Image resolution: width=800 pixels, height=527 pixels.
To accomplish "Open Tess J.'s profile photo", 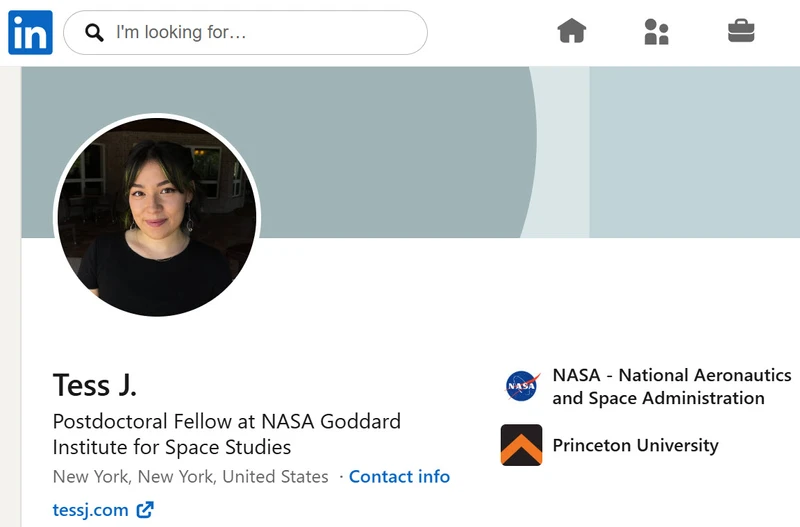I will 157,217.
